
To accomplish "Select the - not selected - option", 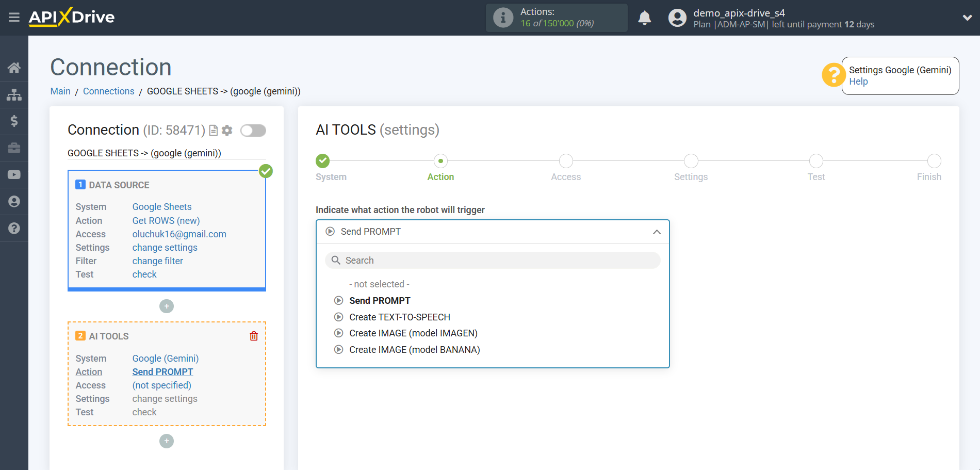I will tap(379, 284).
